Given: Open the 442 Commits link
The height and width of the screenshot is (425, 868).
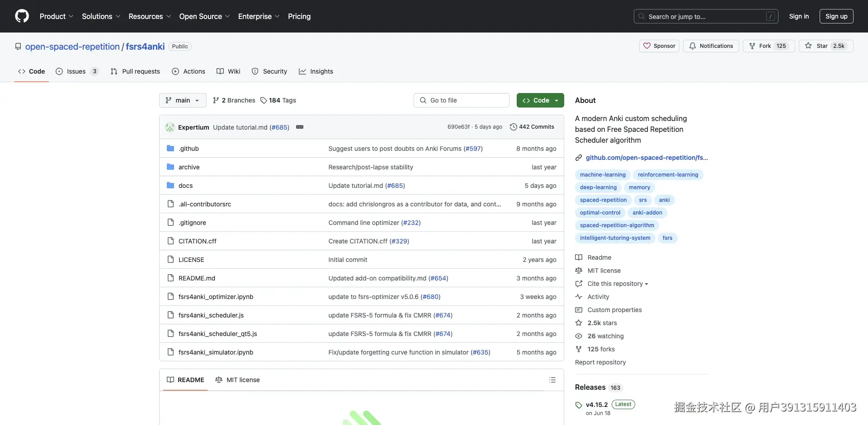Looking at the screenshot, I should 532,127.
